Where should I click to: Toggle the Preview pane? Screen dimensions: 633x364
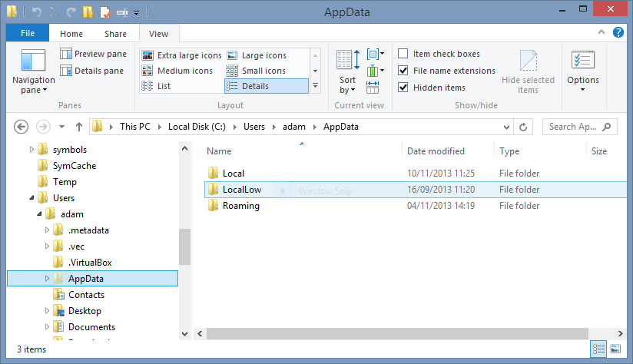[x=93, y=54]
